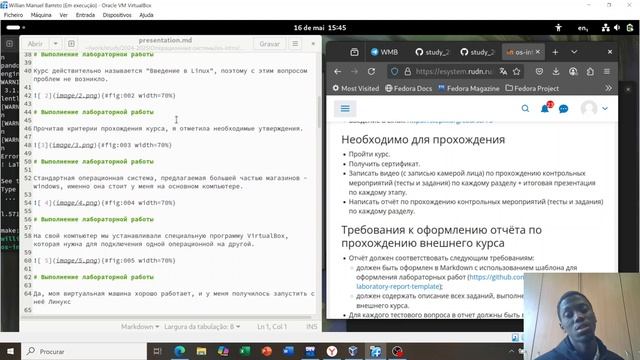Image resolution: width=640 pixels, height=360 pixels.
Task: Open the en keyboard layout indicator
Action: (583, 28)
